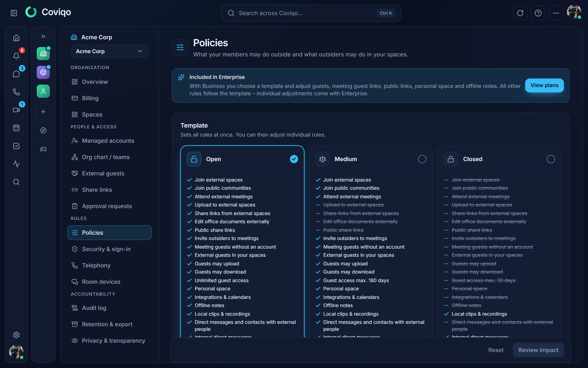This screenshot has height=368, width=588.
Task: Select the green person workspace icon
Action: (43, 91)
